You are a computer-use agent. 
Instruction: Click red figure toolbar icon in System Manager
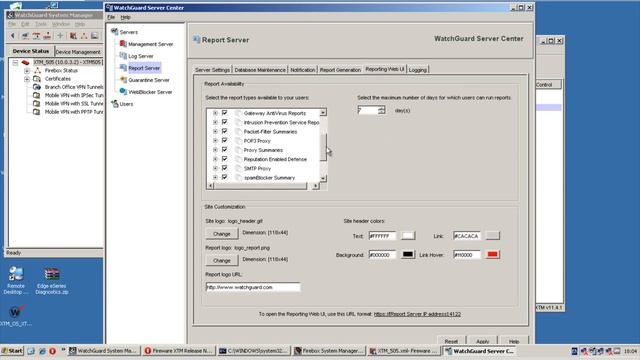tap(47, 36)
